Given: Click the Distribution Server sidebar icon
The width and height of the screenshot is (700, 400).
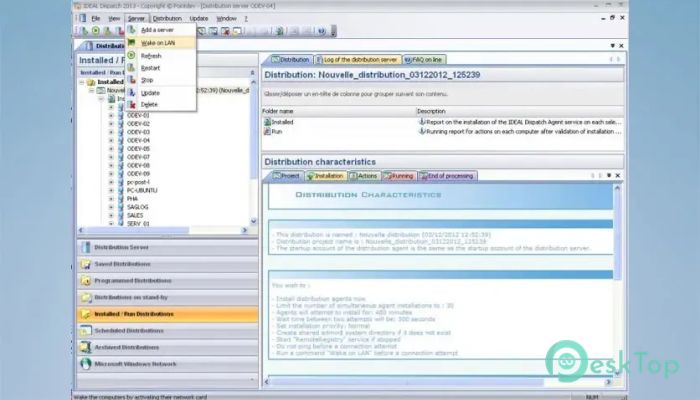Looking at the screenshot, I should (86, 247).
